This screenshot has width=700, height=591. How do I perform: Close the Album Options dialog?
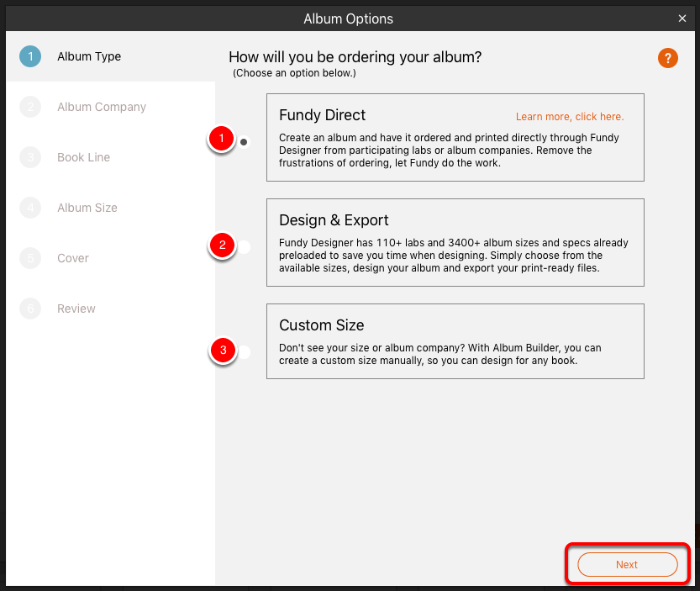(x=682, y=18)
